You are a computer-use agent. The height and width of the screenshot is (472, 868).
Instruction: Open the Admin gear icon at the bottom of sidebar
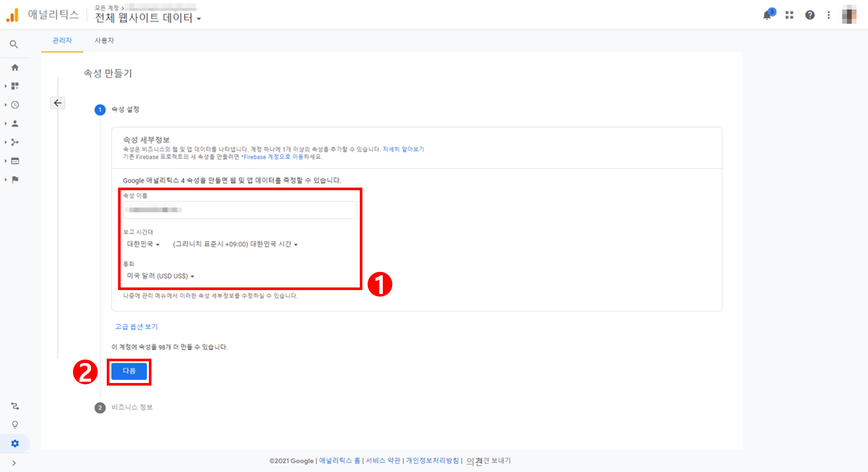coord(15,443)
